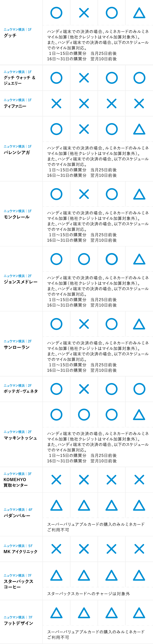The image size is (153, 644).
Task: Click the サンローラン shop name
Action: tap(17, 347)
